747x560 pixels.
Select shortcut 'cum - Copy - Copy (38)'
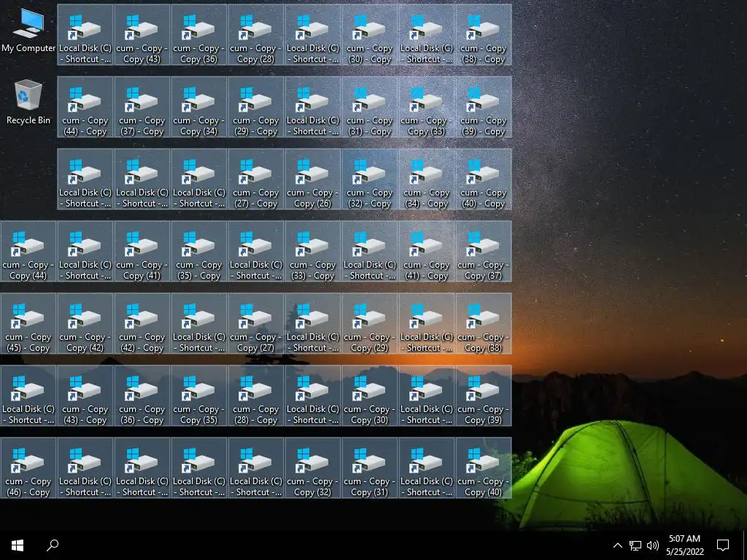click(x=484, y=324)
